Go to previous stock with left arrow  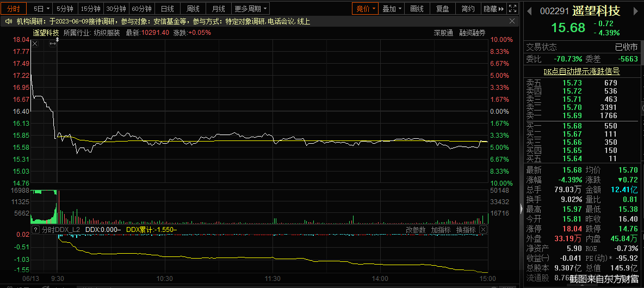click(530, 11)
